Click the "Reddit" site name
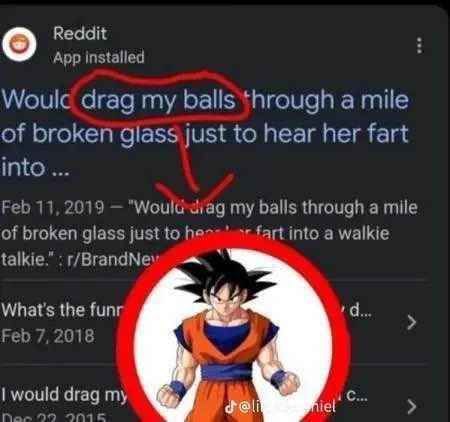 pyautogui.click(x=80, y=33)
